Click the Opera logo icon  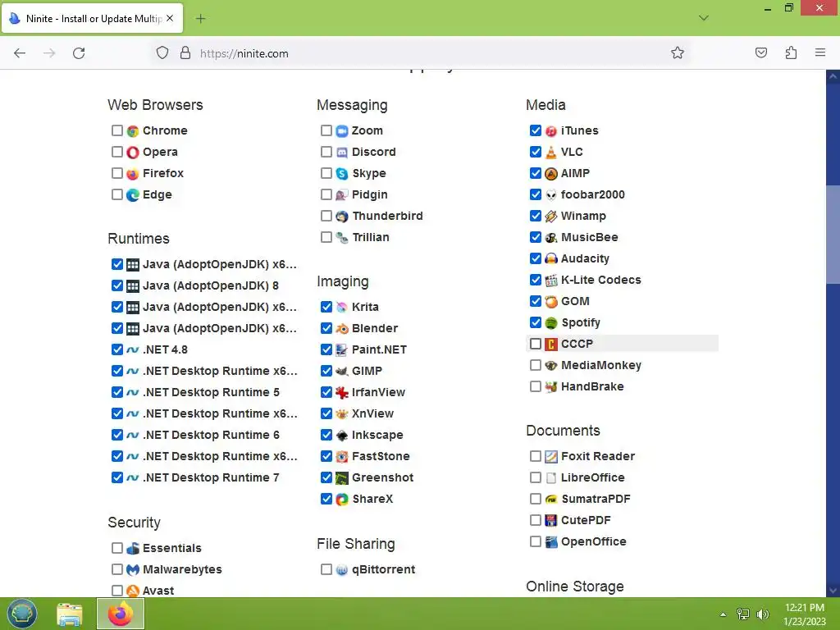[x=133, y=152]
